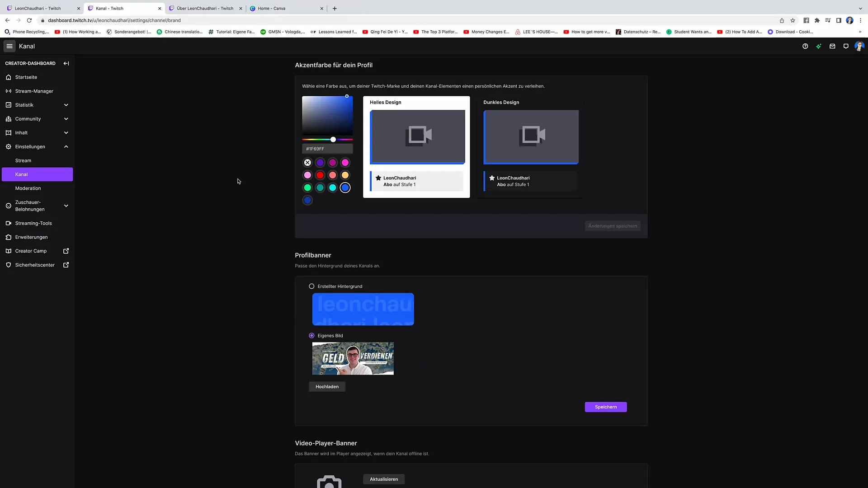Click the Zuschauer-Belohnungen expand arrow
This screenshot has height=488, width=868.
(66, 206)
